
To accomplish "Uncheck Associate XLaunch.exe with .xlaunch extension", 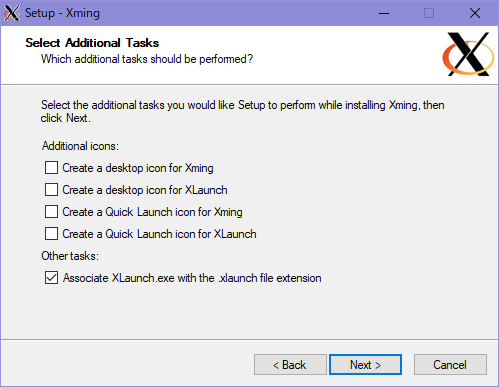I will point(51,278).
